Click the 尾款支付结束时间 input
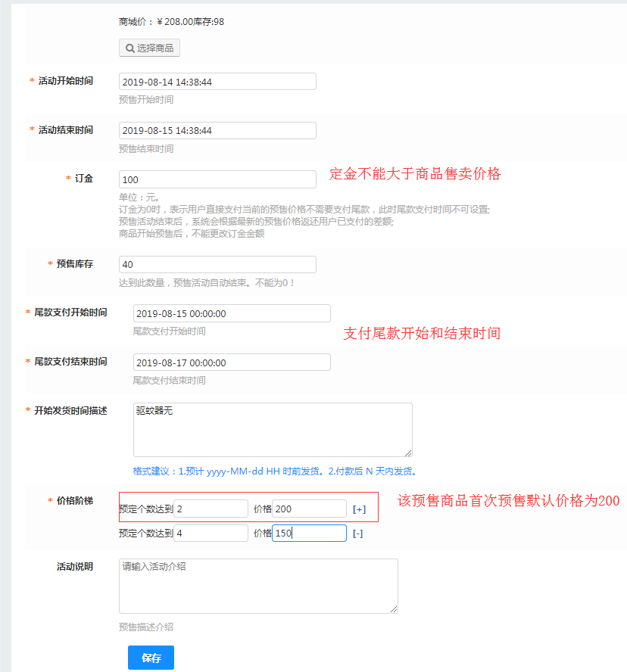This screenshot has width=627, height=672. [x=232, y=362]
